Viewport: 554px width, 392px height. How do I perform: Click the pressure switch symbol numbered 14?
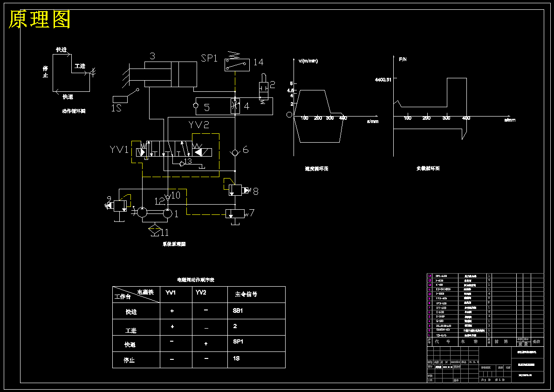point(237,65)
